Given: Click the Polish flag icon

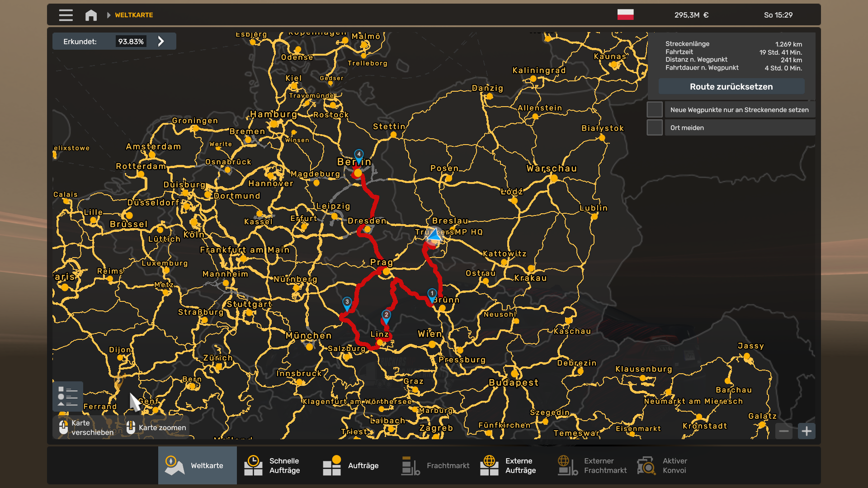Looking at the screenshot, I should point(625,14).
